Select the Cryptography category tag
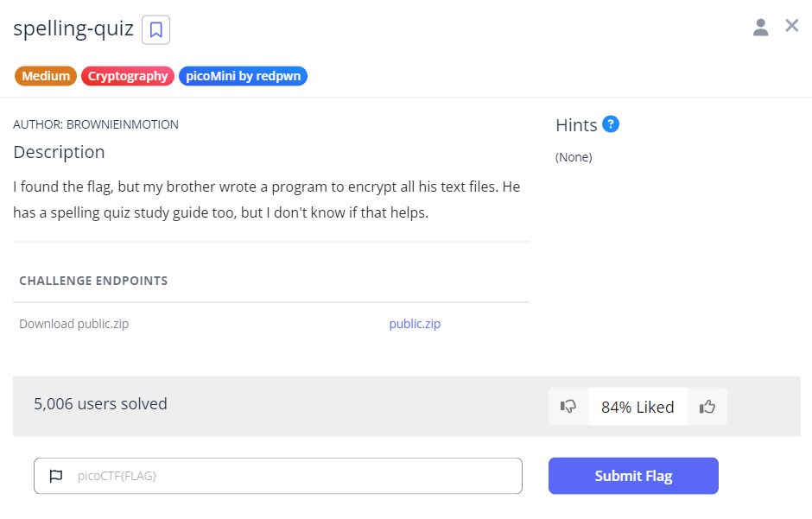This screenshot has width=812, height=519. click(128, 76)
